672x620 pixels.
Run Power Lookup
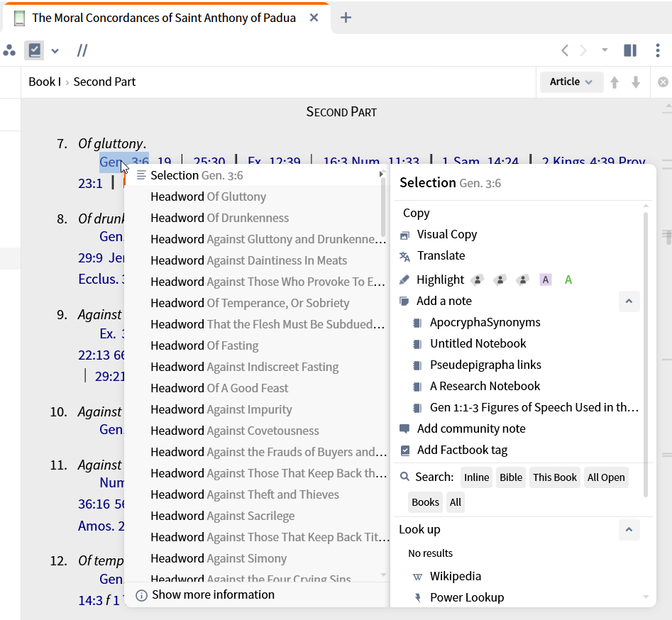point(467,598)
